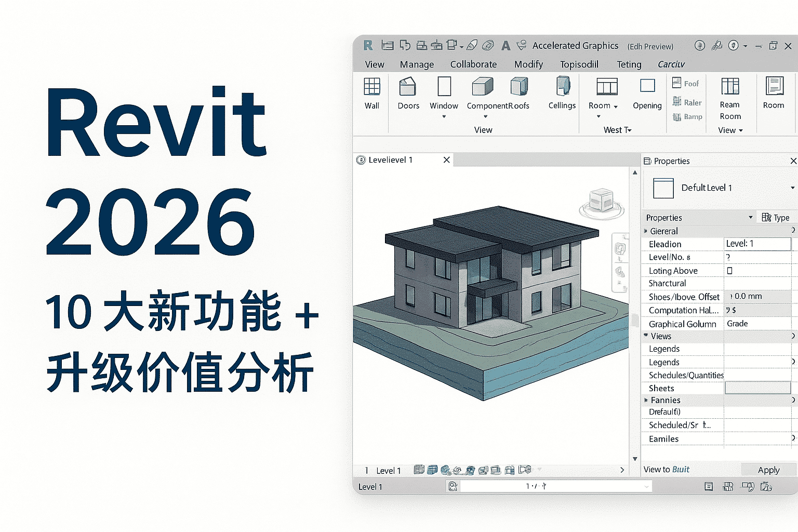The image size is (798, 532).
Task: Select the Window tool icon
Action: [x=444, y=87]
